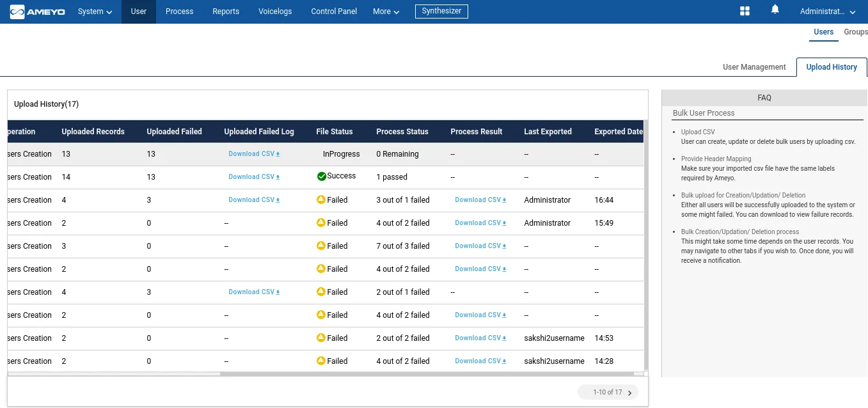The width and height of the screenshot is (868, 408).
Task: Download process result CSV in 16:44 row
Action: 480,200
